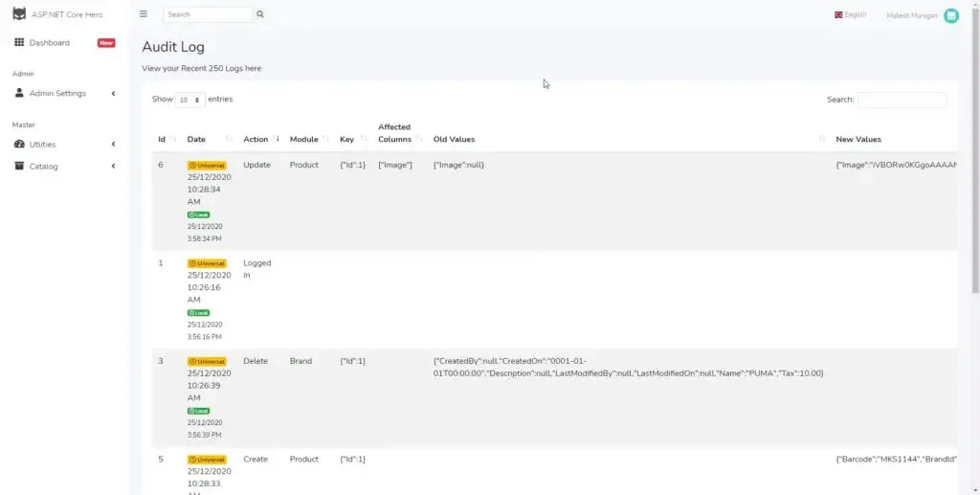This screenshot has width=980, height=495.
Task: Open the entries count dropdown
Action: click(x=190, y=100)
